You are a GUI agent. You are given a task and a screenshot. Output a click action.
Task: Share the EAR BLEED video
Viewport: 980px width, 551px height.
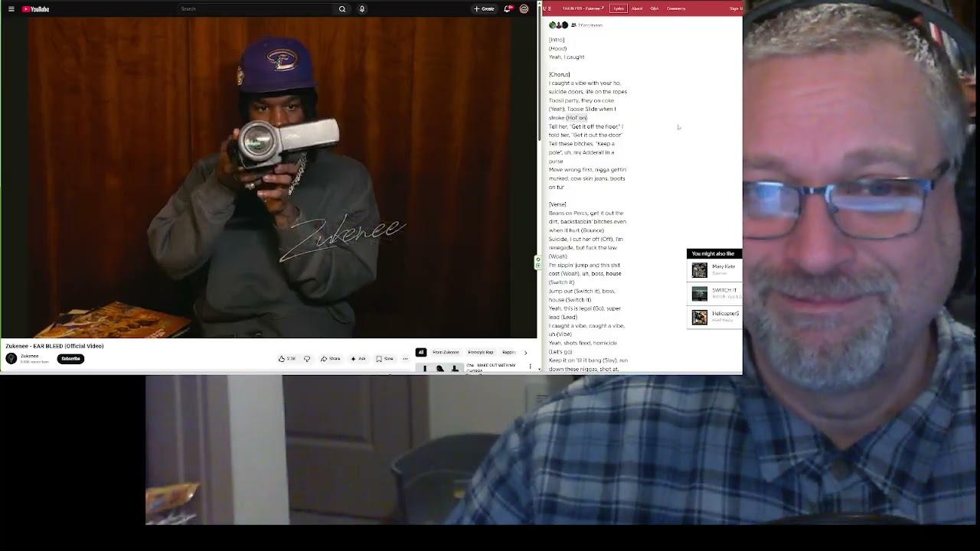pyautogui.click(x=331, y=359)
